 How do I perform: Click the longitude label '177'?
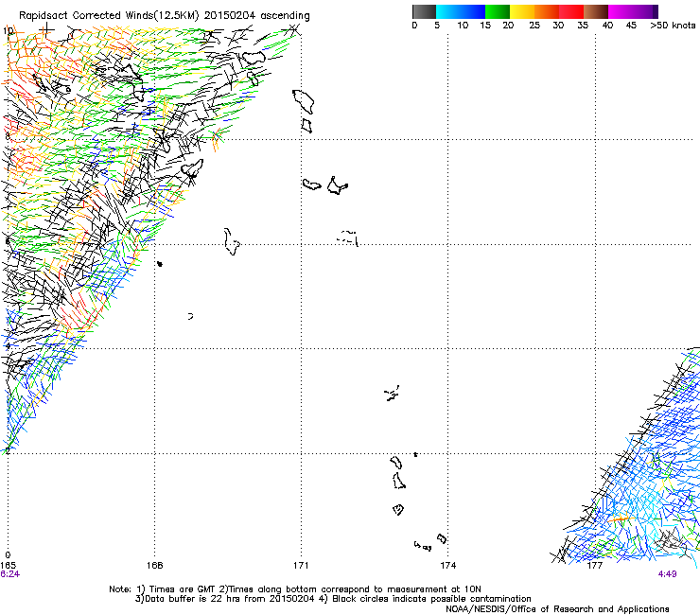595,566
